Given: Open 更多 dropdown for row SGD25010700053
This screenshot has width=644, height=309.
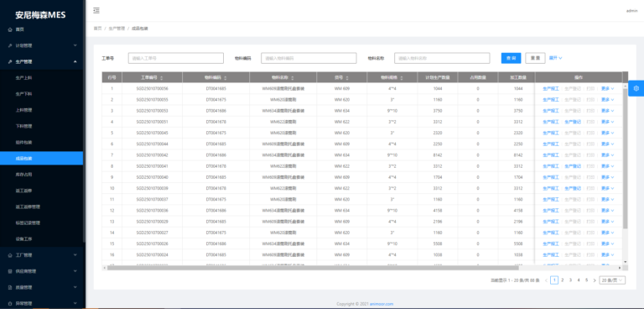Looking at the screenshot, I should pyautogui.click(x=607, y=111).
